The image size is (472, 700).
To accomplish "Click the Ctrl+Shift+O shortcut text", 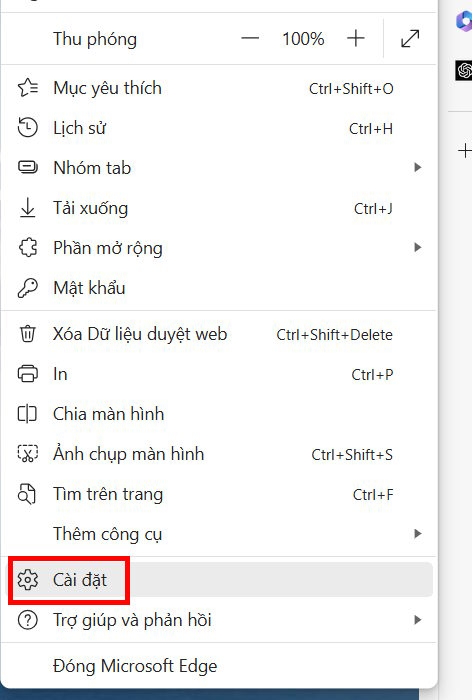I will [351, 89].
